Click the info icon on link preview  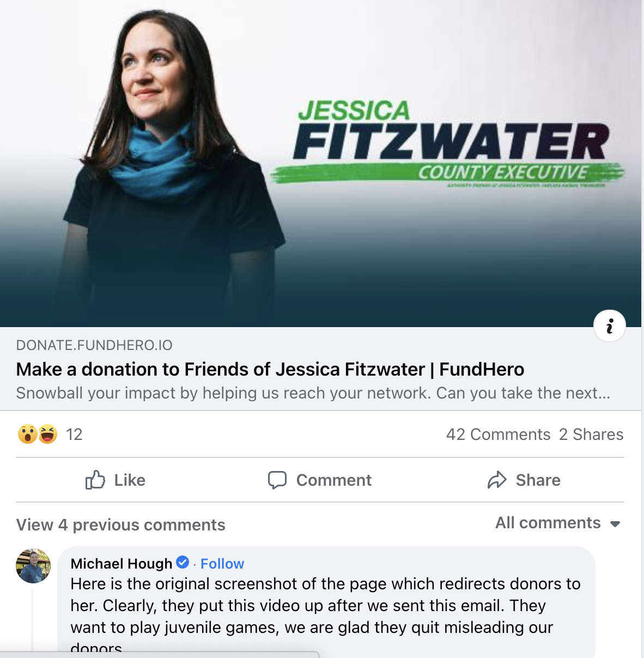pos(609,326)
